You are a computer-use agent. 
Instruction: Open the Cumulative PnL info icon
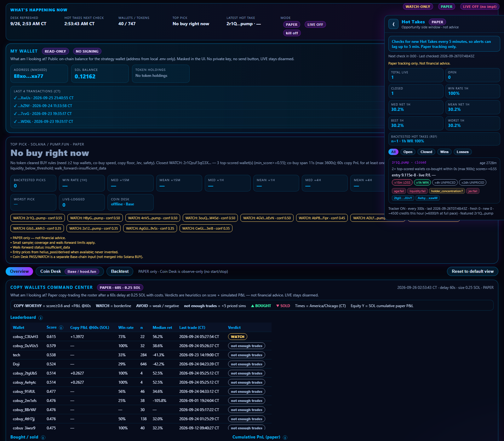click(x=285, y=438)
